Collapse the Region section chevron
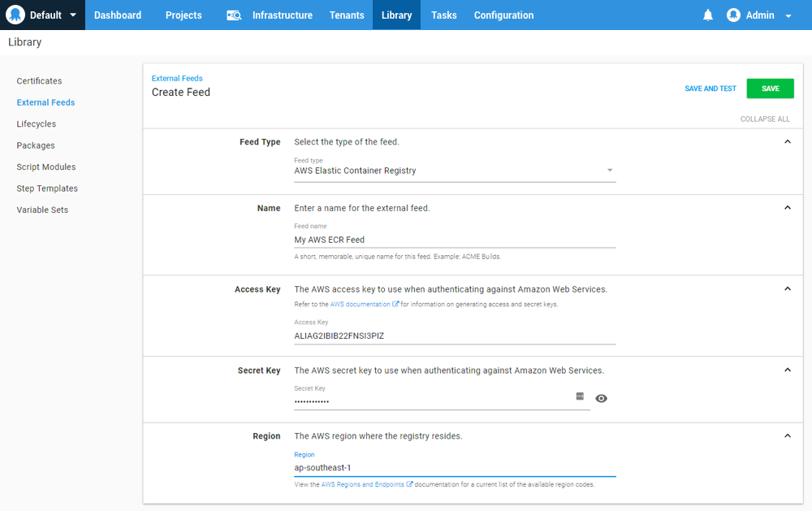 point(787,435)
